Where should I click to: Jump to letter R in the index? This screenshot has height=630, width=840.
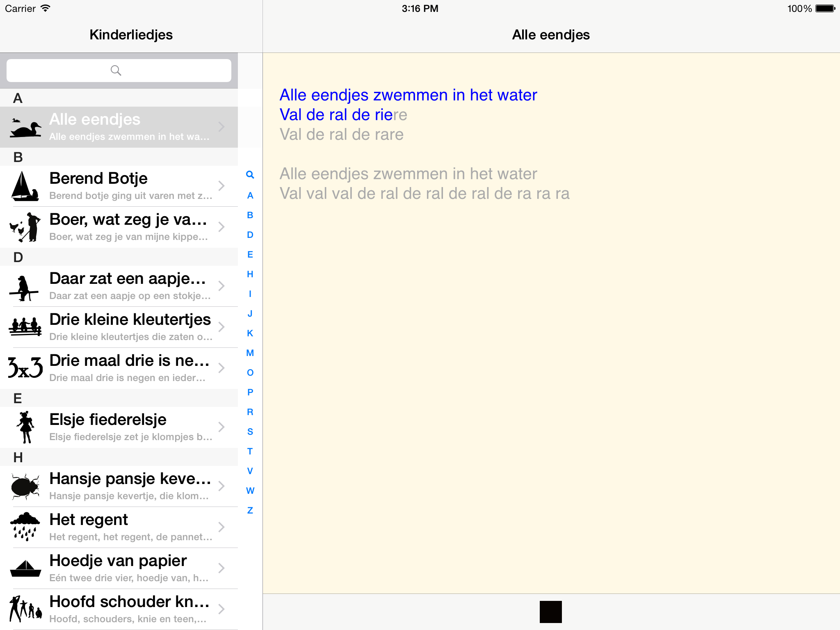(250, 412)
